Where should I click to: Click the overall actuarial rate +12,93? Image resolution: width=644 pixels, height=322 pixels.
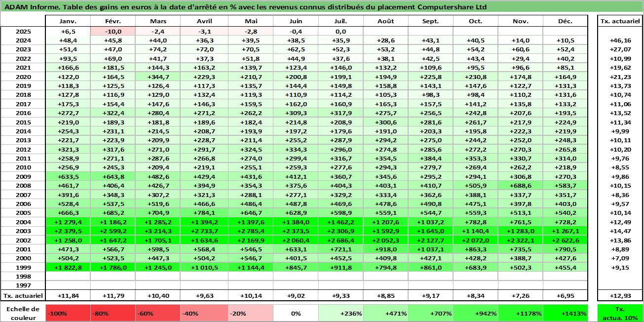point(620,296)
